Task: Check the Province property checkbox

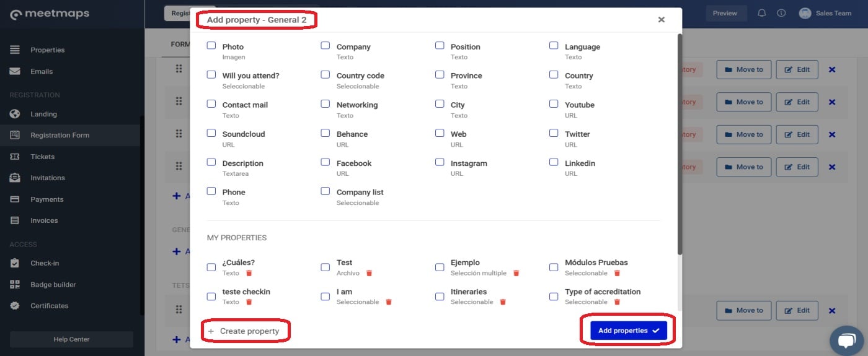Action: click(440, 75)
